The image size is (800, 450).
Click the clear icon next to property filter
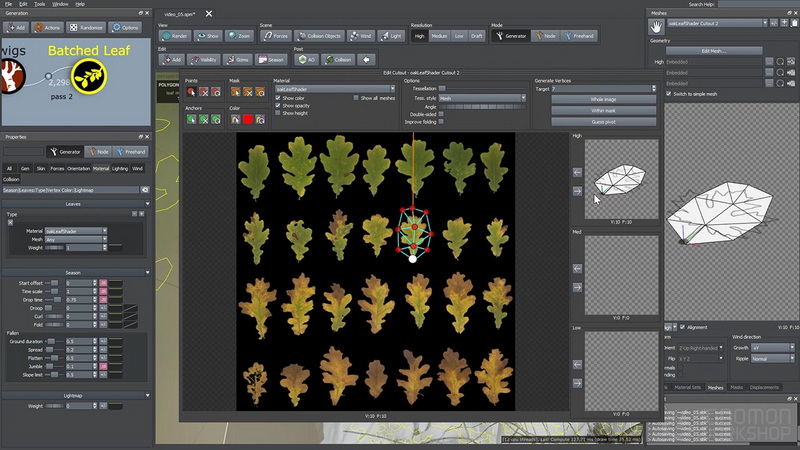coord(145,190)
